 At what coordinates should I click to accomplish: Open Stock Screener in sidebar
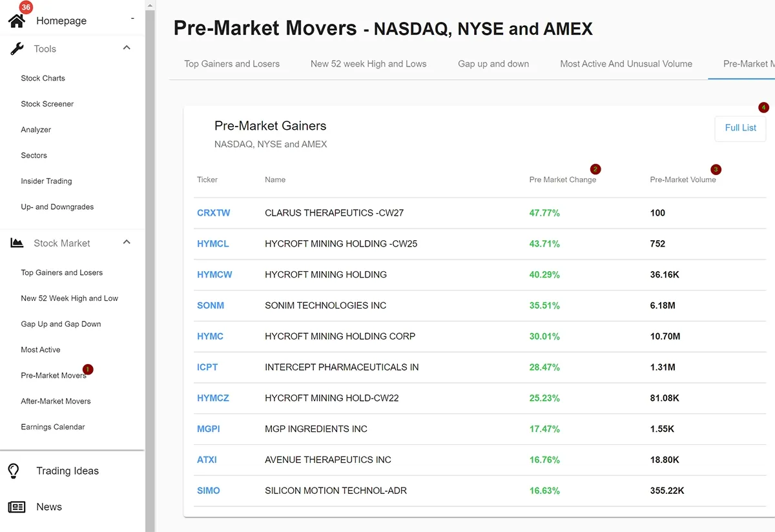47,104
